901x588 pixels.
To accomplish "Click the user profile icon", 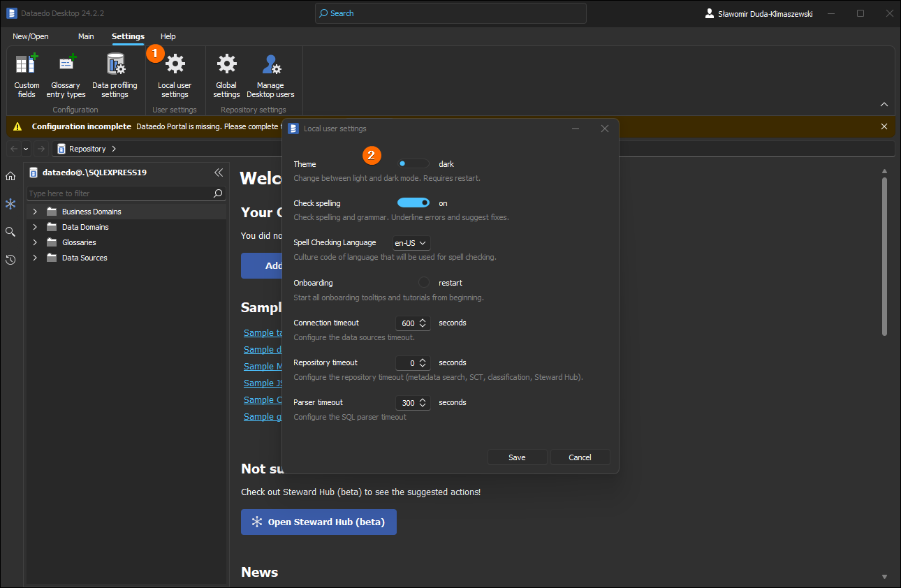I will (710, 13).
